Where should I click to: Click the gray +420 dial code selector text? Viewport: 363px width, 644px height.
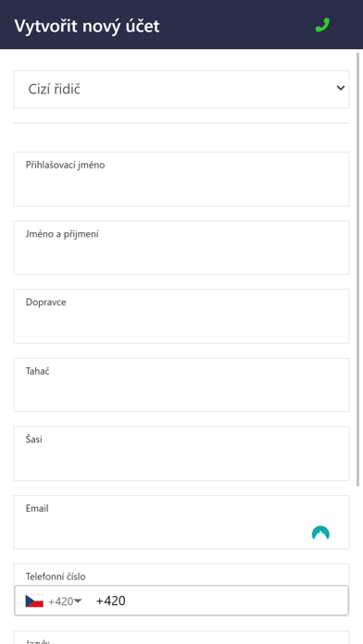pyautogui.click(x=61, y=601)
